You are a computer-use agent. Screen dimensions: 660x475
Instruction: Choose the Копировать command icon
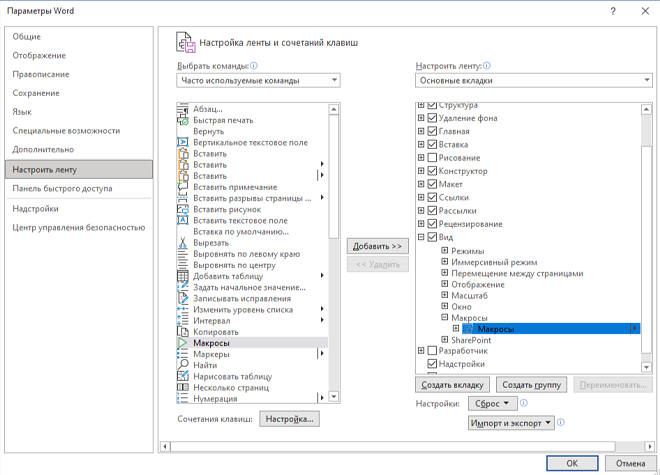click(183, 332)
